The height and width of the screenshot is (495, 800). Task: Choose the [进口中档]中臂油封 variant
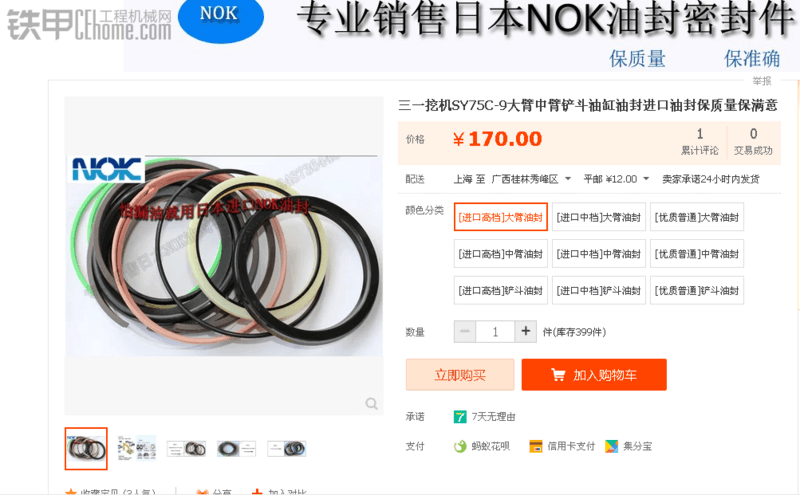tap(598, 254)
